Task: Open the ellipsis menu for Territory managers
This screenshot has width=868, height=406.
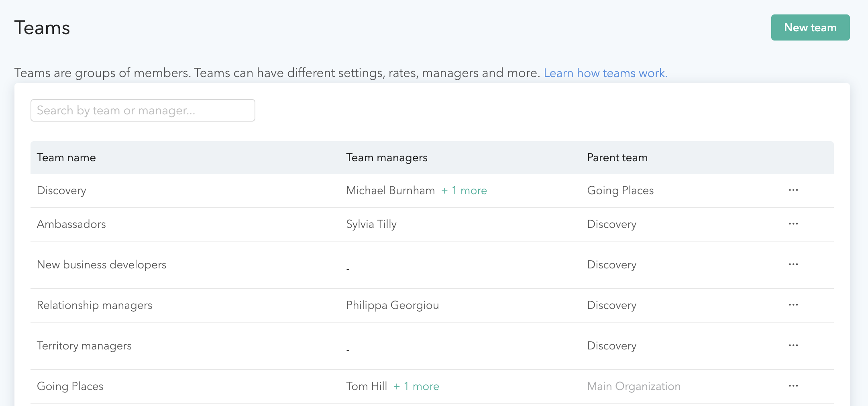Action: (793, 345)
